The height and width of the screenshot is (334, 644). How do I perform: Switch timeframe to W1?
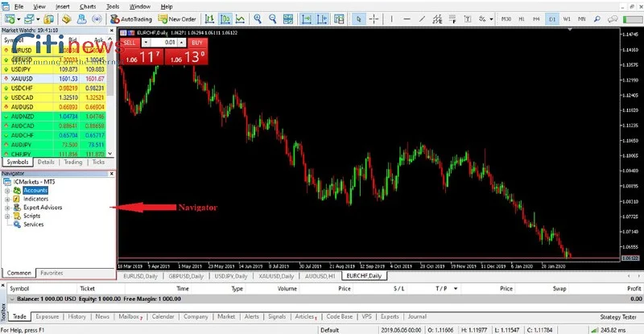[x=567, y=19]
